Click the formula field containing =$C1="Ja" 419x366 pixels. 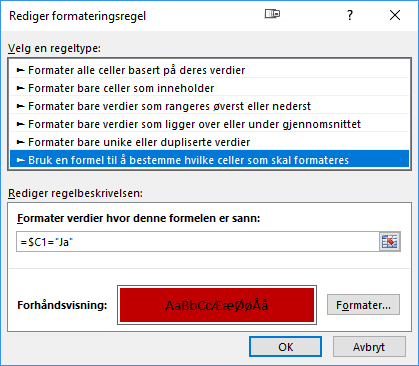(198, 242)
